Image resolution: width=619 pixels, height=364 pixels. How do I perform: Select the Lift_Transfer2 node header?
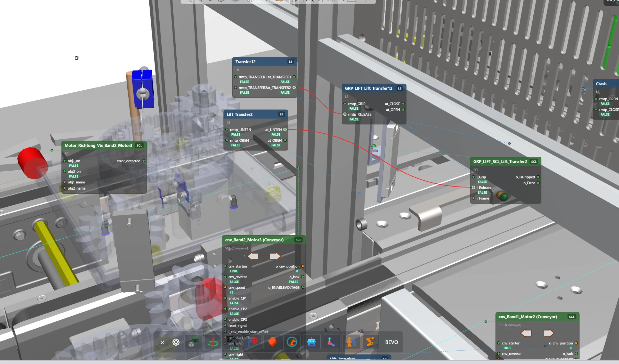tap(256, 114)
